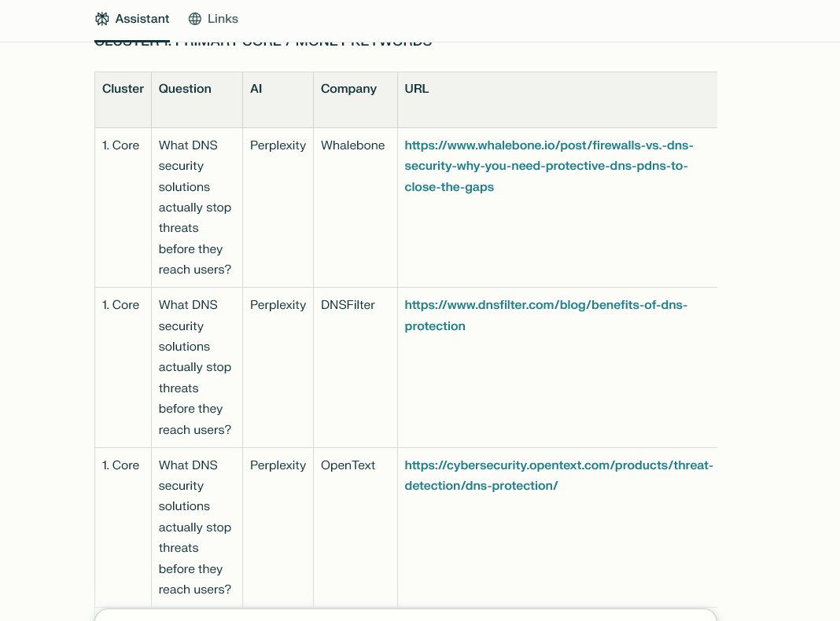Open the Whalebone firewalls vs DNS security link
840x621 pixels.
pos(548,166)
